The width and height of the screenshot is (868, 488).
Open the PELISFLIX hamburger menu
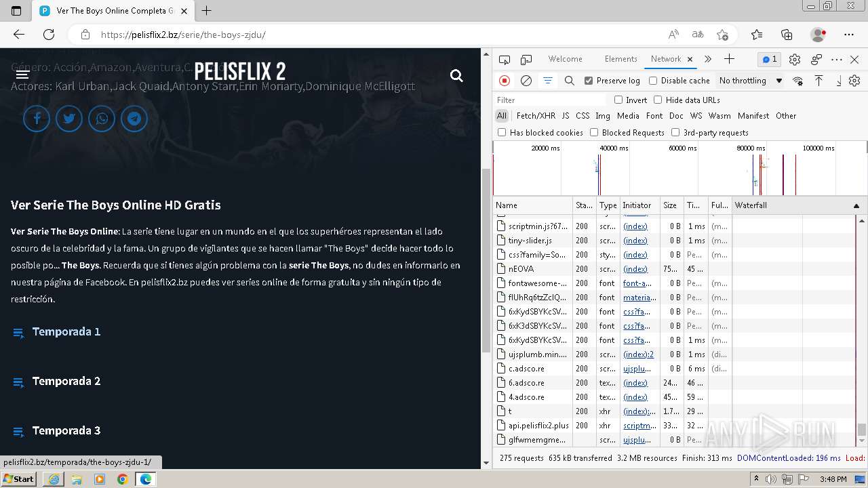click(22, 75)
